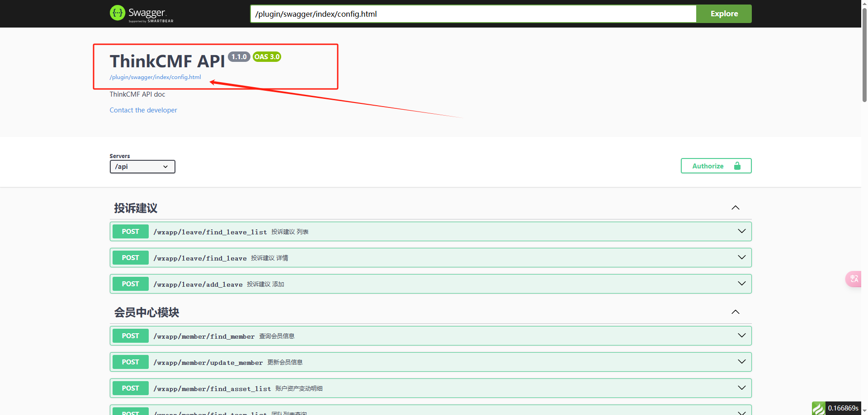
Task: Open the /plugin/swagger/index/config.html link under title
Action: coord(155,77)
